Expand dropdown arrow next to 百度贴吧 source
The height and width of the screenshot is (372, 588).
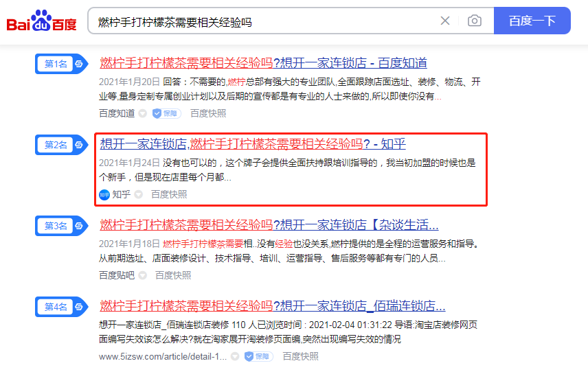coord(142,275)
